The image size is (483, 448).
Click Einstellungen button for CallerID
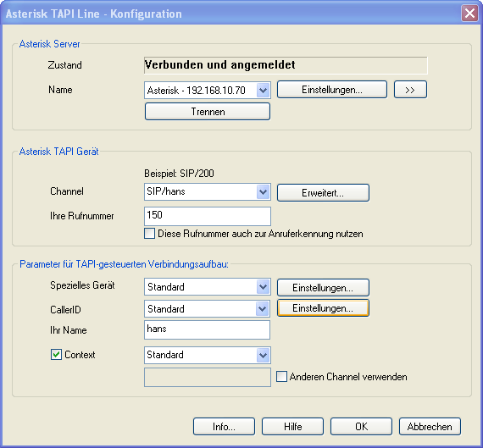point(323,308)
